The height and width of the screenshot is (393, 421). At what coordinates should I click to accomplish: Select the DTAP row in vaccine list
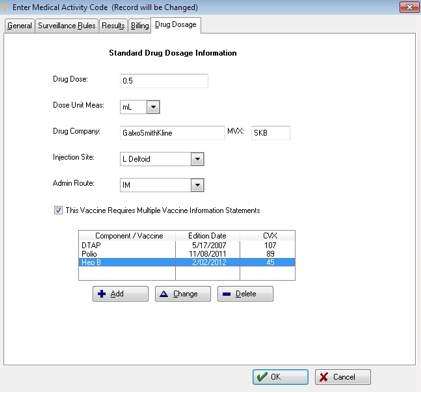tap(187, 245)
